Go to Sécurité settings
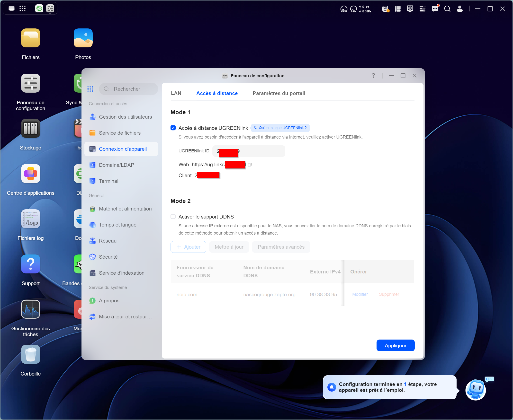This screenshot has height=420, width=513. pos(121,257)
